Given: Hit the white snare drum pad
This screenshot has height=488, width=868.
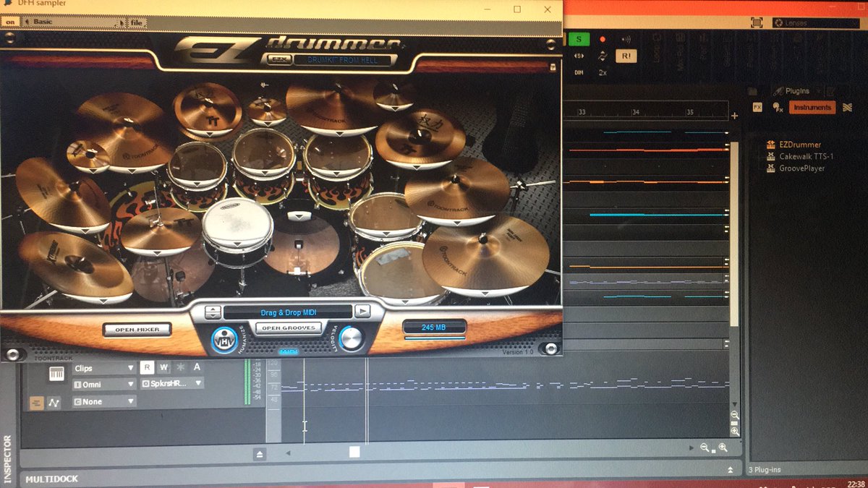Looking at the screenshot, I should 237,224.
